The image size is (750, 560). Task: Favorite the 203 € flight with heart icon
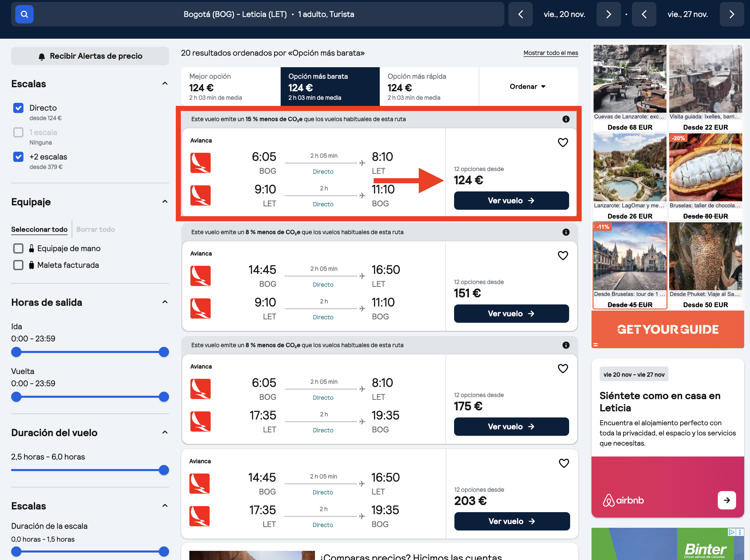click(x=564, y=463)
